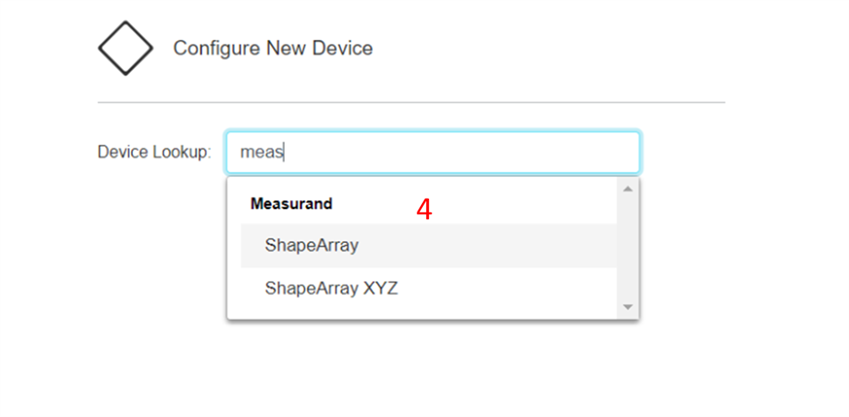Pick the highlighted ShapeArray row

click(428, 246)
